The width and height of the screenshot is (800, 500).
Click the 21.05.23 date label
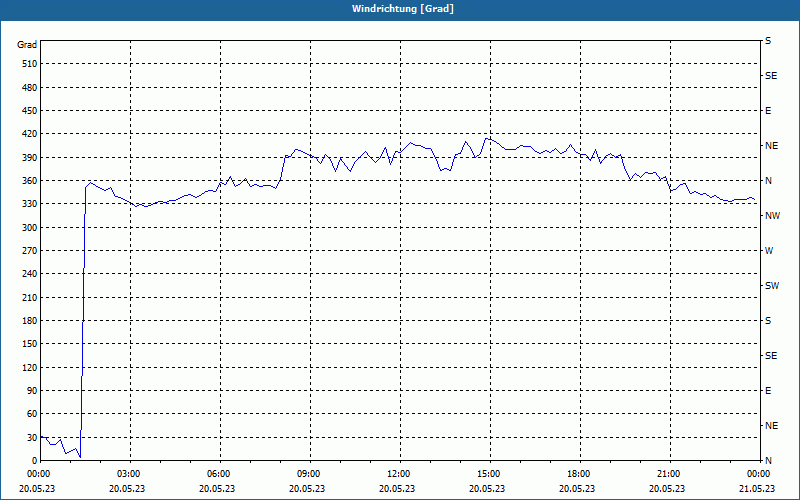[x=757, y=488]
